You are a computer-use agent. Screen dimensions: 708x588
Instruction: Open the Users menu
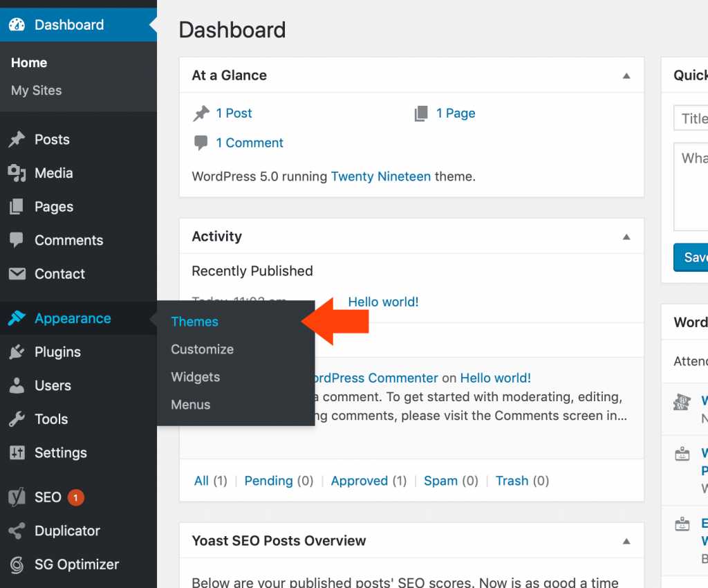pyautogui.click(x=53, y=385)
